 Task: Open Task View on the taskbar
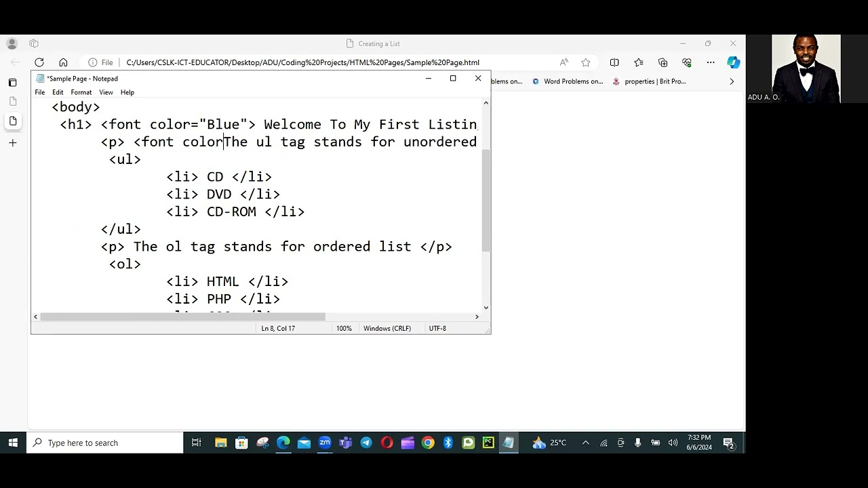click(197, 443)
